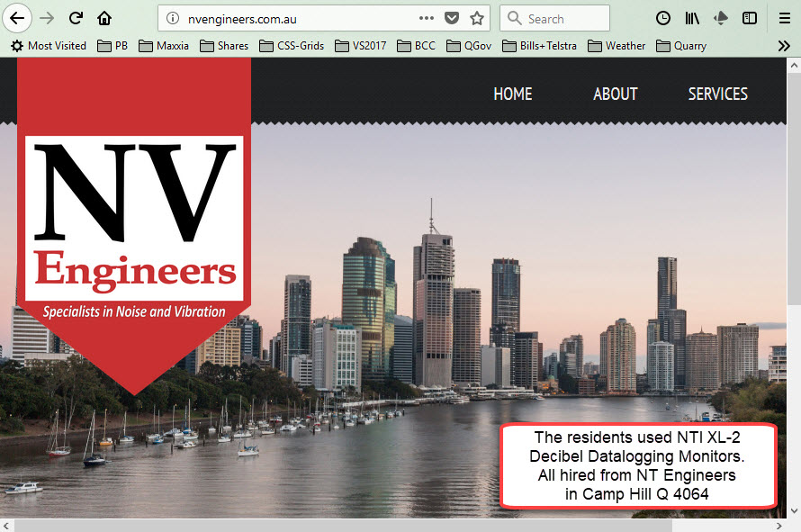This screenshot has width=801, height=532.
Task: Click the forward arrow navigation button
Action: click(47, 18)
